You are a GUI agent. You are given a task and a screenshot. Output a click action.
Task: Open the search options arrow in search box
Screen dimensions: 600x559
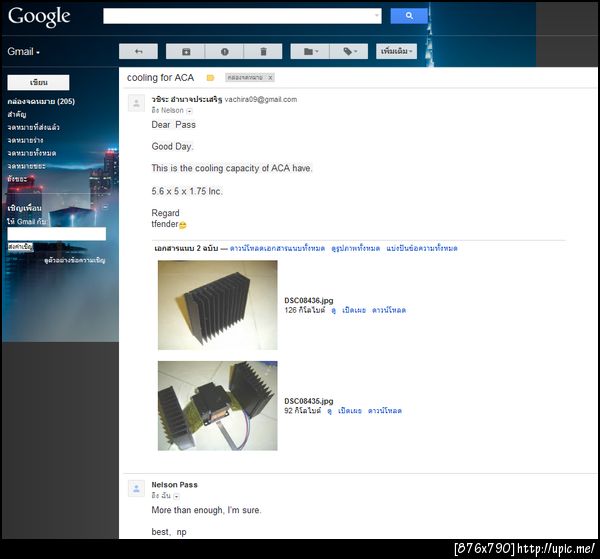pyautogui.click(x=377, y=16)
